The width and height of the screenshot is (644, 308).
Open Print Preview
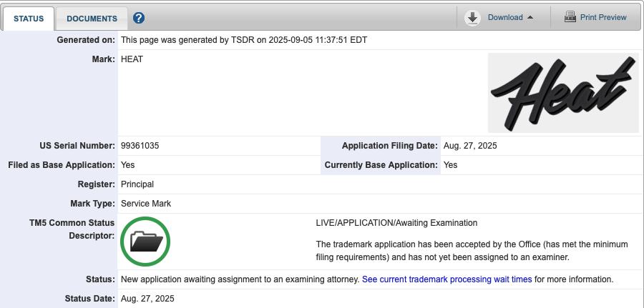[x=603, y=17]
